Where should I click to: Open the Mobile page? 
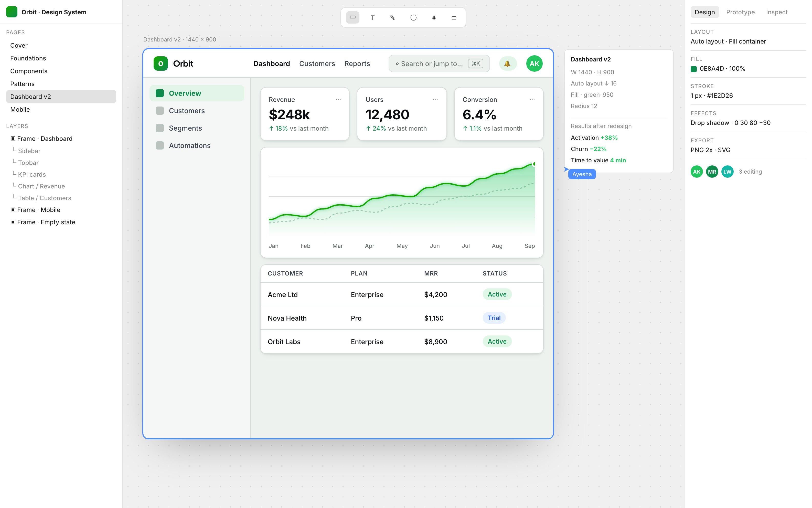[61, 109]
